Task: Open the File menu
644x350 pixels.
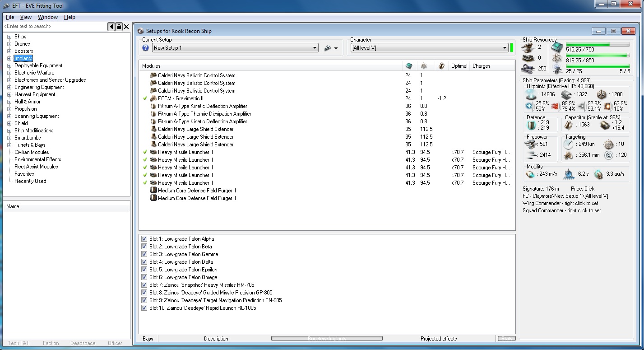Action: pyautogui.click(x=10, y=17)
